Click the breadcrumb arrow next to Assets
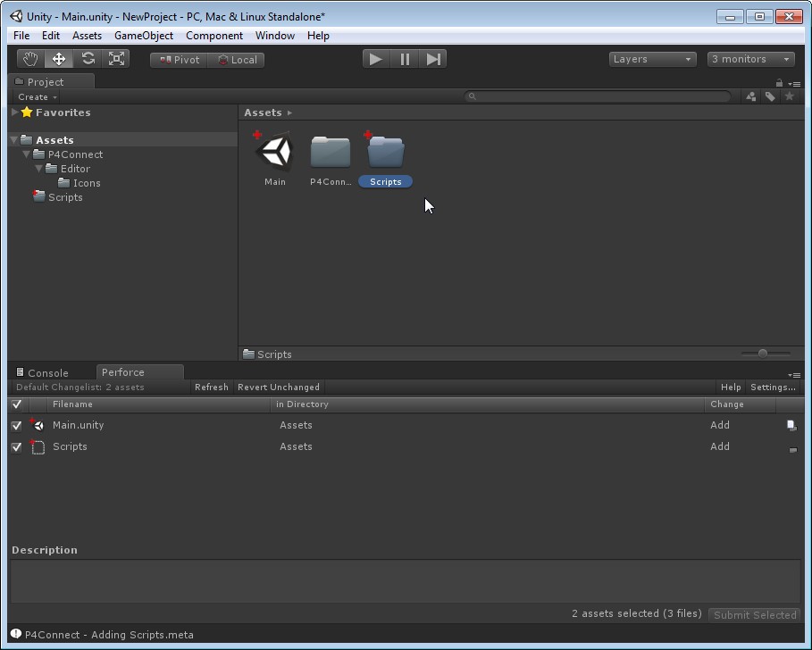 point(289,112)
